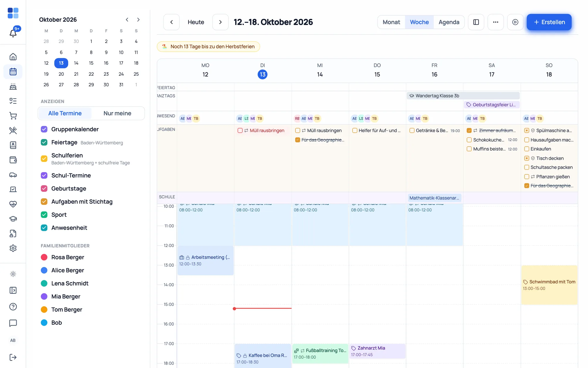
Task: Open the chat message icon
Action: (13, 323)
